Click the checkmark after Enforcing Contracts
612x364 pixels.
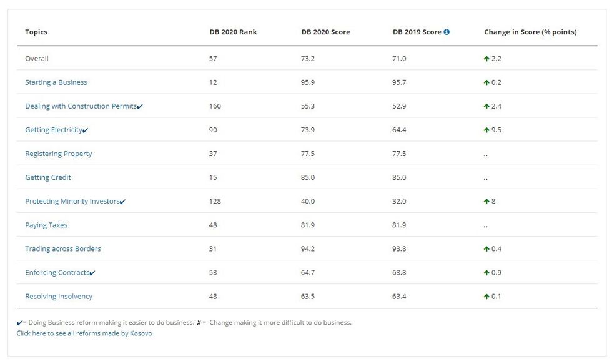pos(92,273)
